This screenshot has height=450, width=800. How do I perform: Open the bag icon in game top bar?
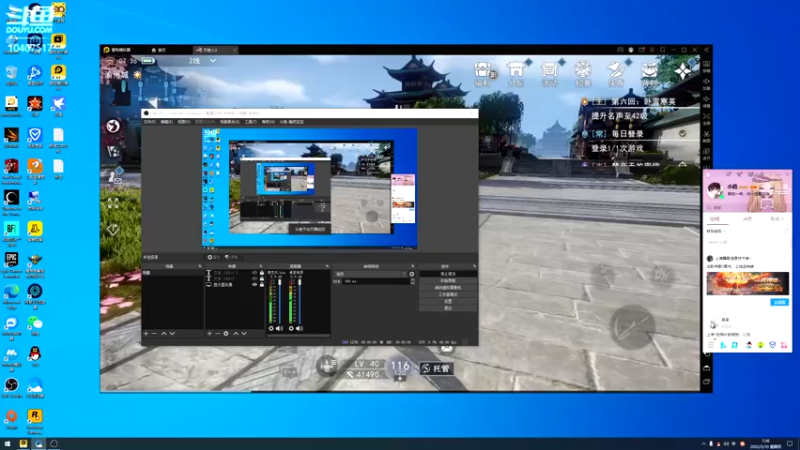[649, 74]
